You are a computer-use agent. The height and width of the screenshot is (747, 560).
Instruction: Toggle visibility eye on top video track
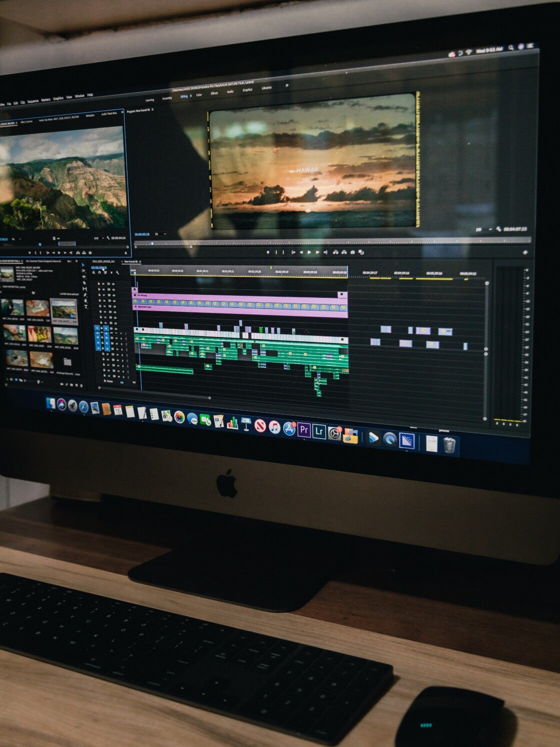click(x=114, y=284)
